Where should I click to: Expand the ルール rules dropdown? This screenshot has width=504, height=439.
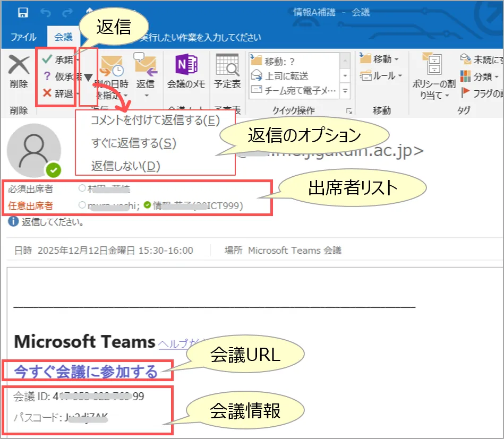pos(381,76)
